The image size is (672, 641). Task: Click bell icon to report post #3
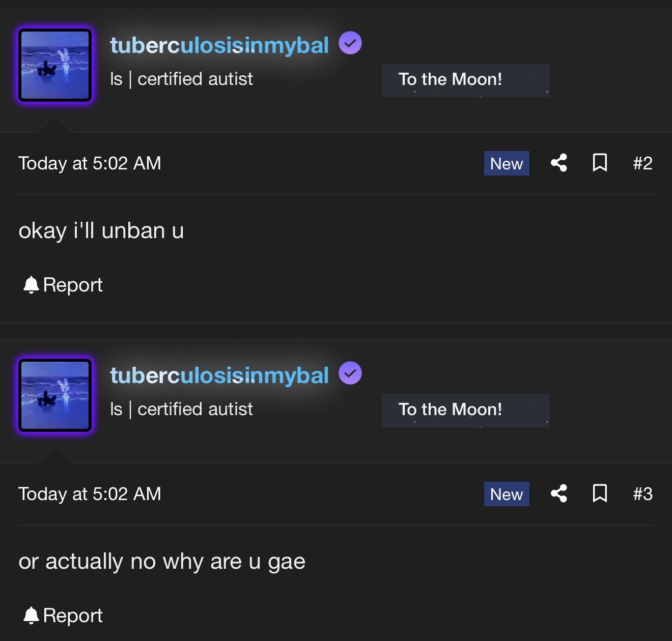pyautogui.click(x=31, y=616)
